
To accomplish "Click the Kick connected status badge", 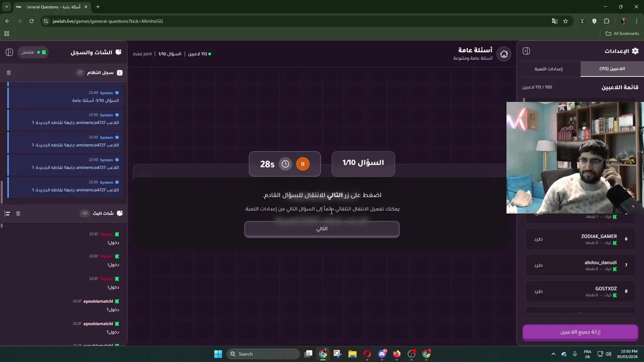I will tap(34, 52).
